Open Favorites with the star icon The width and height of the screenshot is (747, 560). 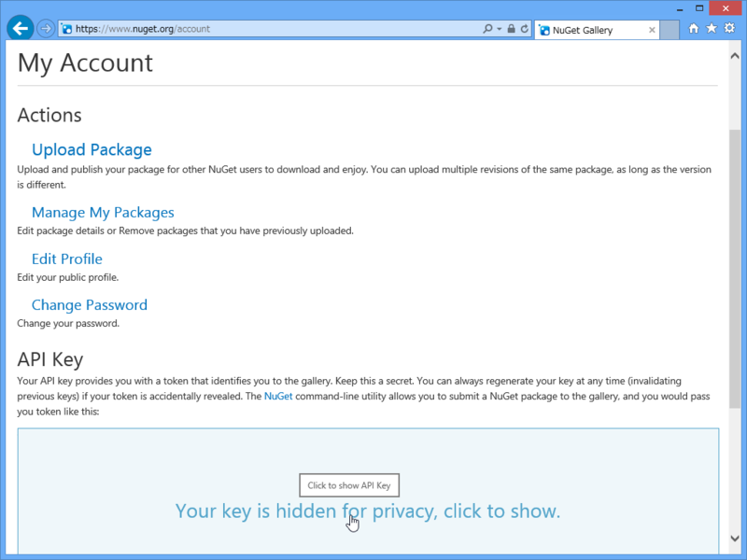[x=710, y=29]
